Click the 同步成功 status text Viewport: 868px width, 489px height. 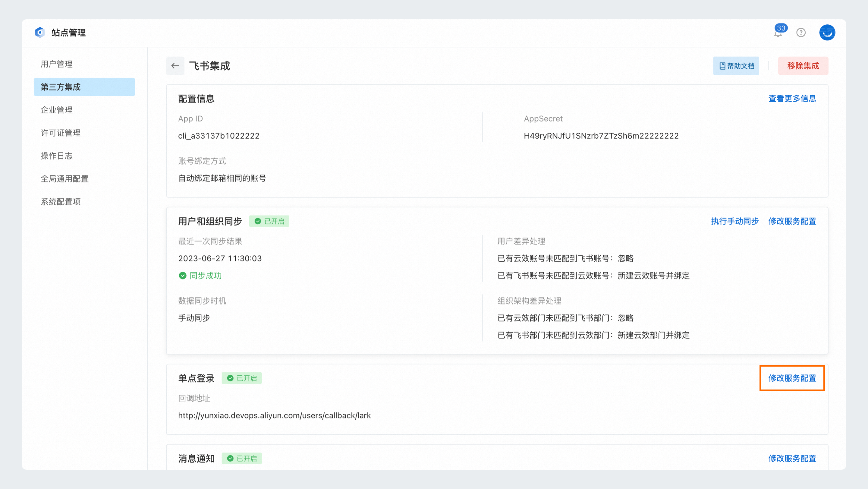tap(206, 276)
